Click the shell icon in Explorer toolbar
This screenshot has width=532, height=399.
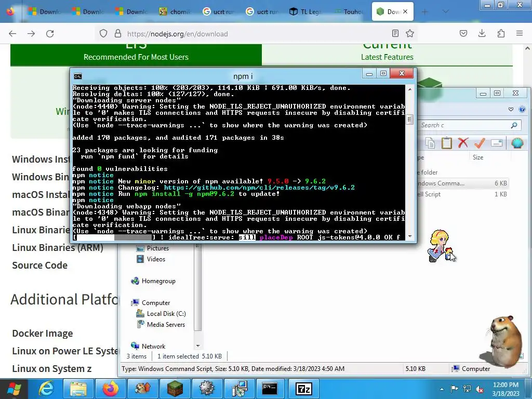coord(517,143)
